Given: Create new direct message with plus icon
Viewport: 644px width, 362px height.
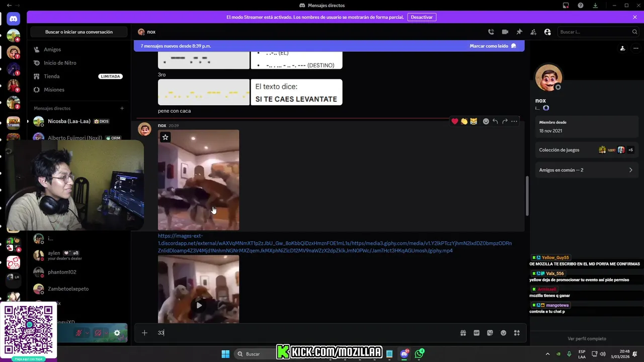Looking at the screenshot, I should coord(122,108).
